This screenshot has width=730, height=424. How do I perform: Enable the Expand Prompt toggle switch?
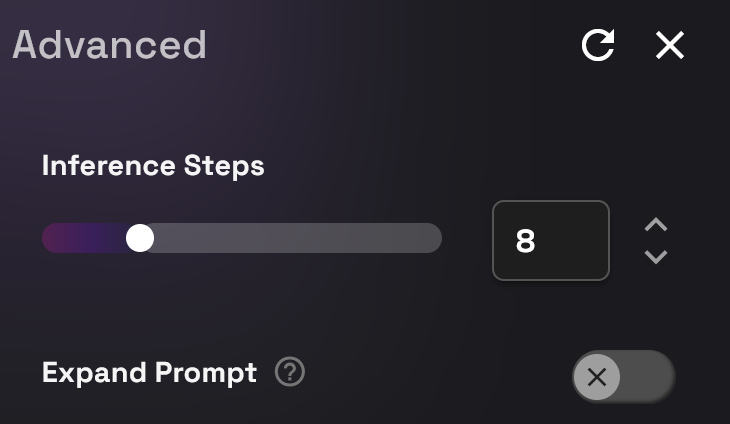(623, 377)
